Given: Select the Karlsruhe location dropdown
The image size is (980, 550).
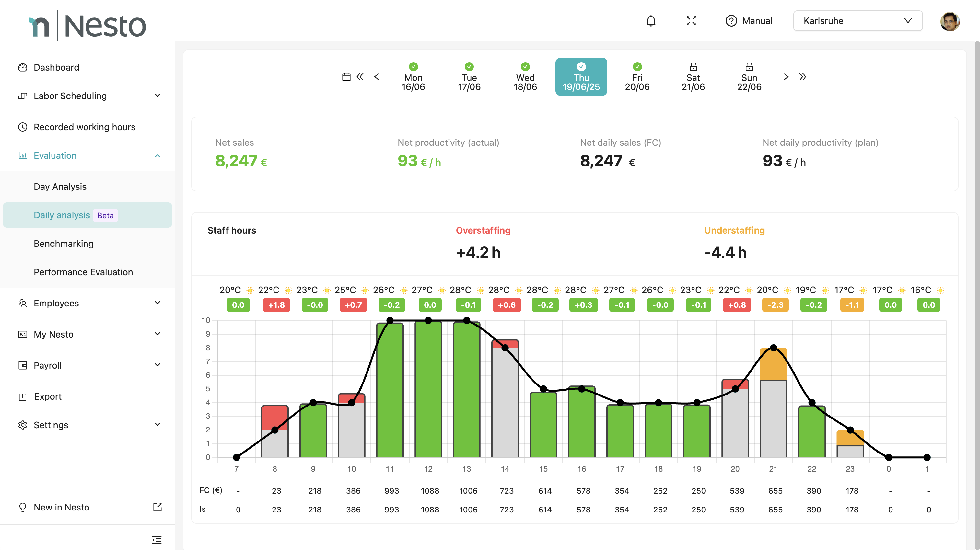Looking at the screenshot, I should point(857,20).
